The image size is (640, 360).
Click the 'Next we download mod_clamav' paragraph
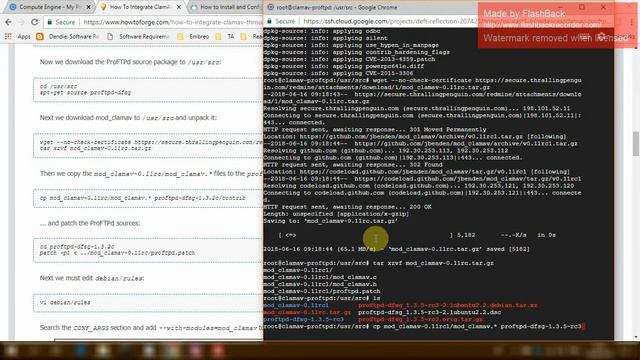click(x=128, y=118)
